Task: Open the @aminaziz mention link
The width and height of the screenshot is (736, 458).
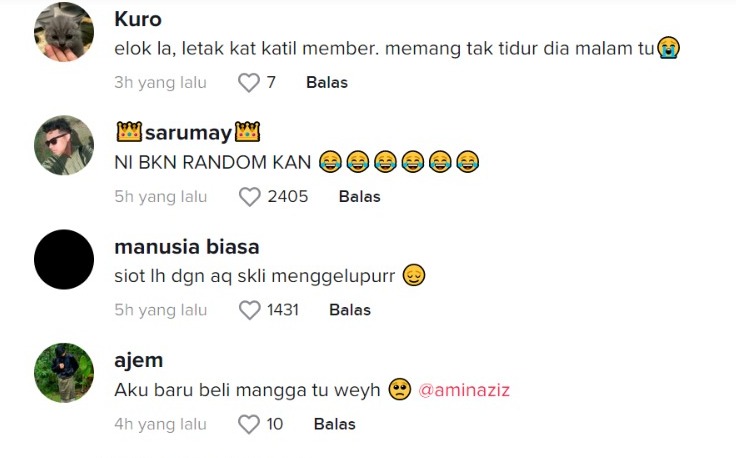Action: 464,390
